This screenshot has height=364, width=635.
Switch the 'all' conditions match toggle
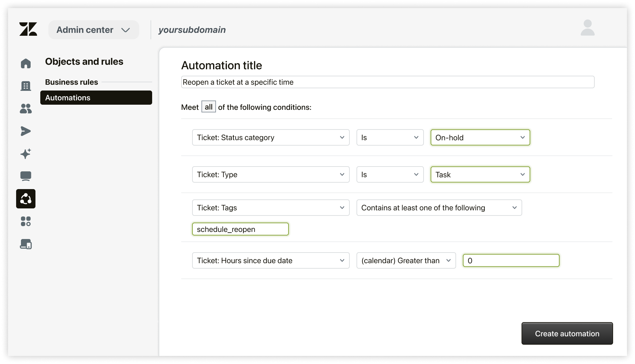[x=208, y=107]
